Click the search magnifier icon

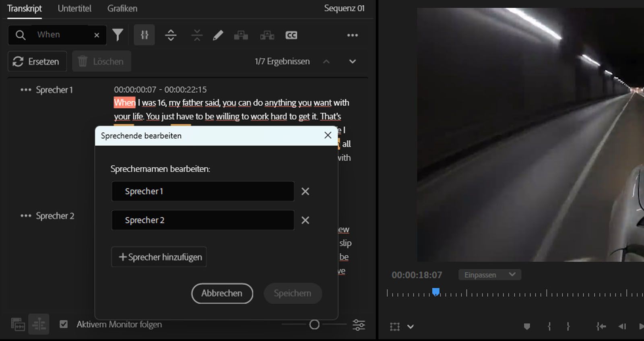tap(21, 35)
